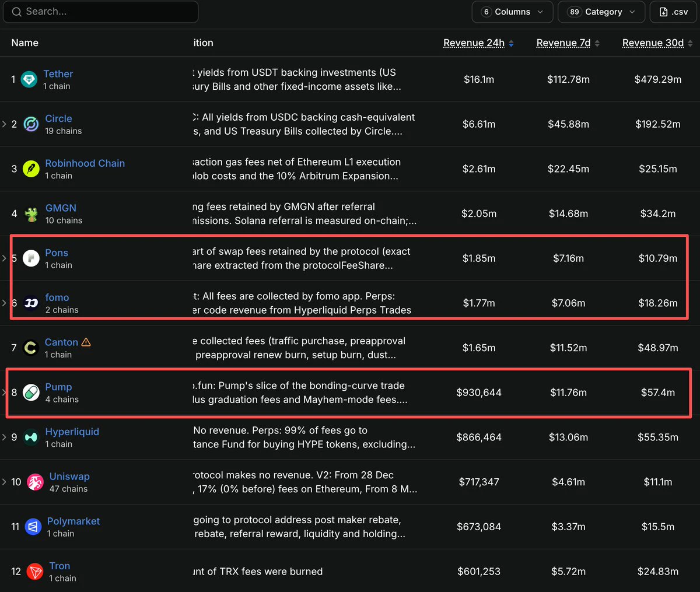Screen dimensions: 700x592
Task: Open the Circle protocol link
Action: click(x=58, y=118)
